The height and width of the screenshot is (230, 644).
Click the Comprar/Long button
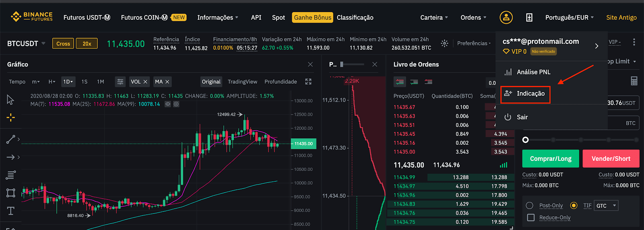(551, 158)
